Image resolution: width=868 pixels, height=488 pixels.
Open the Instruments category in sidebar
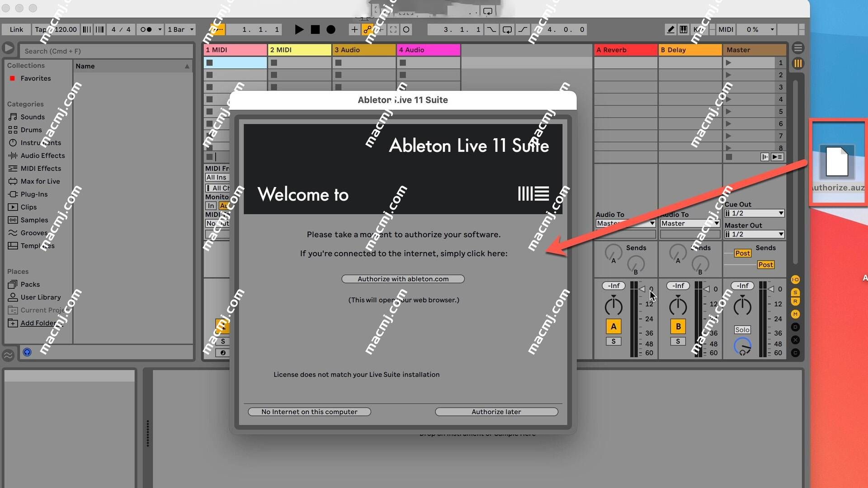40,142
